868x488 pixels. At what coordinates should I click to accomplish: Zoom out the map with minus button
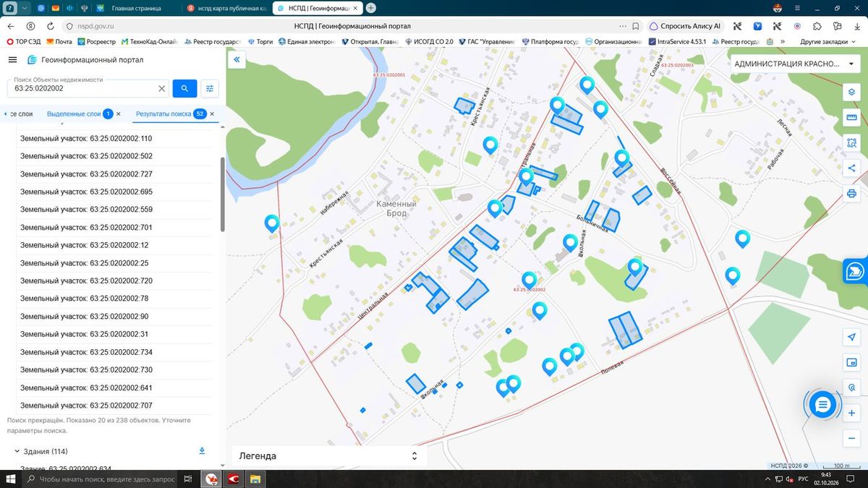(x=851, y=438)
